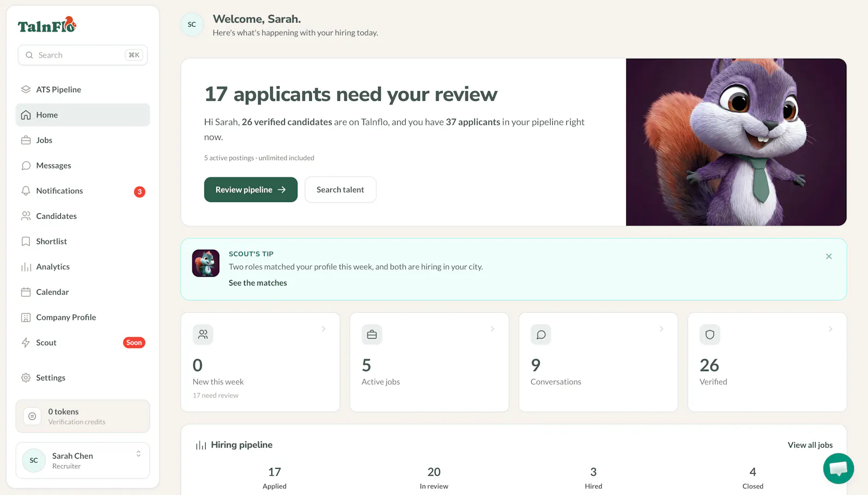Click Sarah Chen avatar in sidebar
Screen dimensions: 868x495
click(34, 461)
